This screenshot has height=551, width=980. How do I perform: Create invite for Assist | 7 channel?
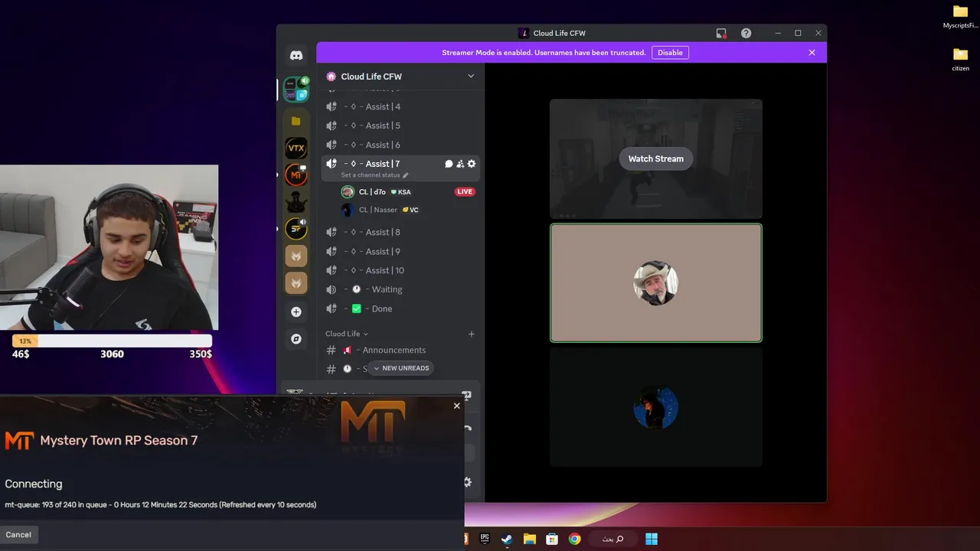[460, 164]
